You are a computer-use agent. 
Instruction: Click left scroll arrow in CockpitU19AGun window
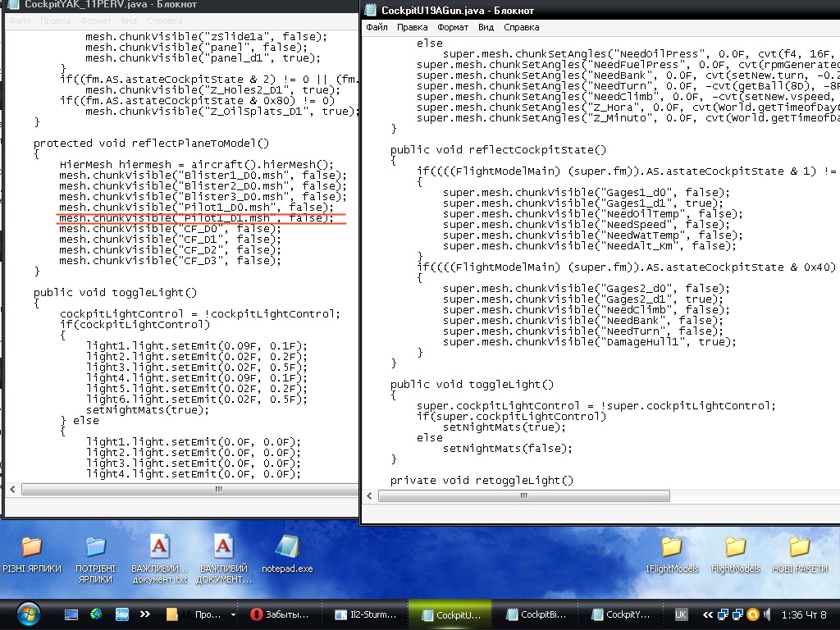pos(369,495)
